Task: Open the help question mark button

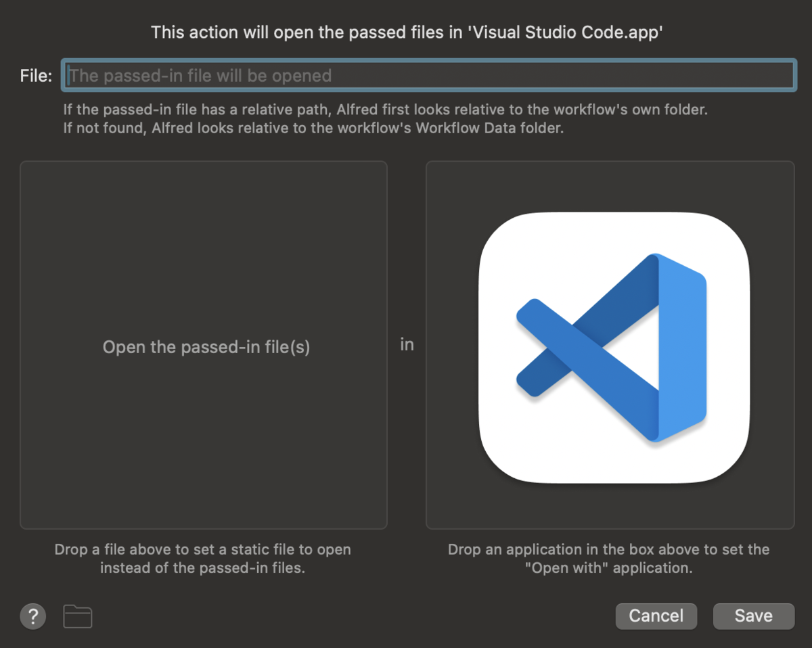Action: (33, 616)
